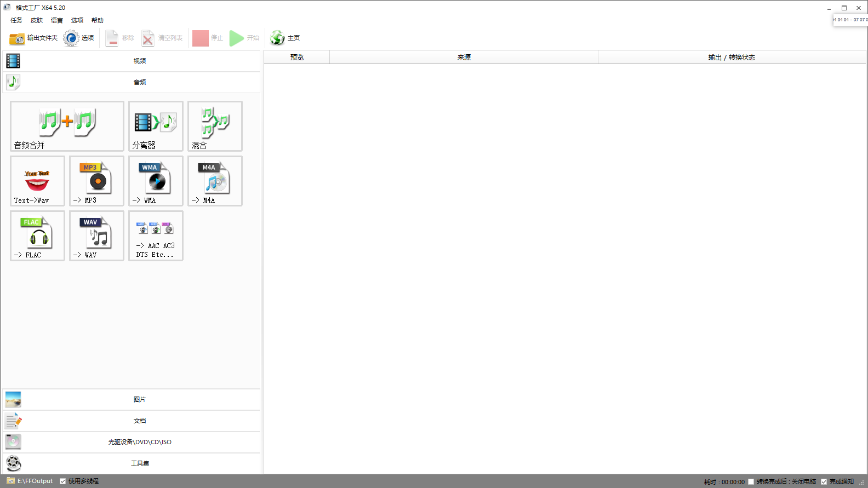Image resolution: width=868 pixels, height=488 pixels.
Task: Toggle the 使用多线程 multithreading checkbox
Action: tap(63, 481)
